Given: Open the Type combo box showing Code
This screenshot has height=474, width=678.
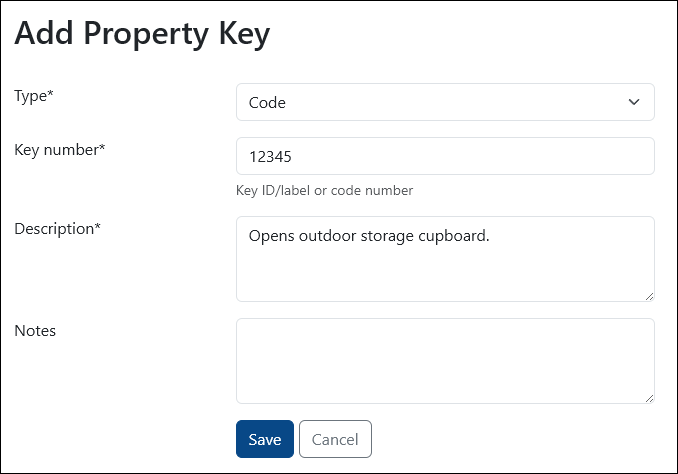Looking at the screenshot, I should point(445,102).
